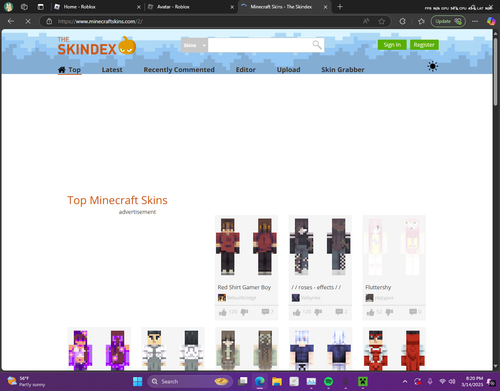Open the Editor tab
Image resolution: width=500 pixels, height=391 pixels.
(x=246, y=70)
